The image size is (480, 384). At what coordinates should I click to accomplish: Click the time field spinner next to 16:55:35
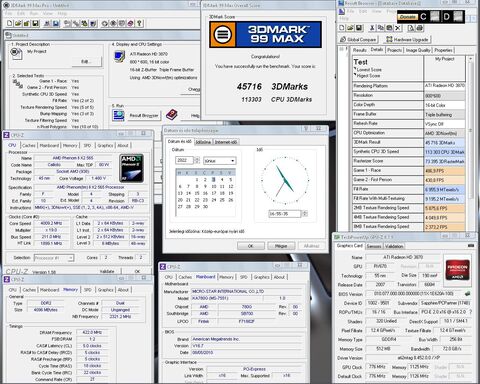(304, 214)
